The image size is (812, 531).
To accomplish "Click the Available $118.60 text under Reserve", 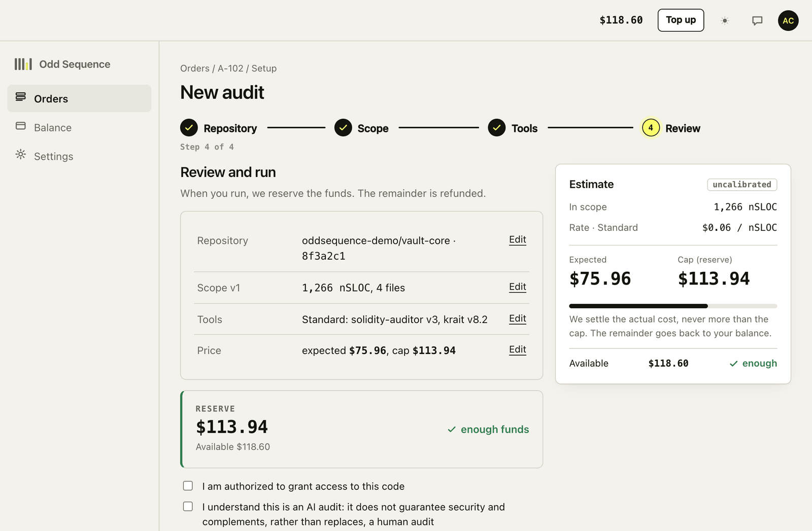I will [233, 447].
